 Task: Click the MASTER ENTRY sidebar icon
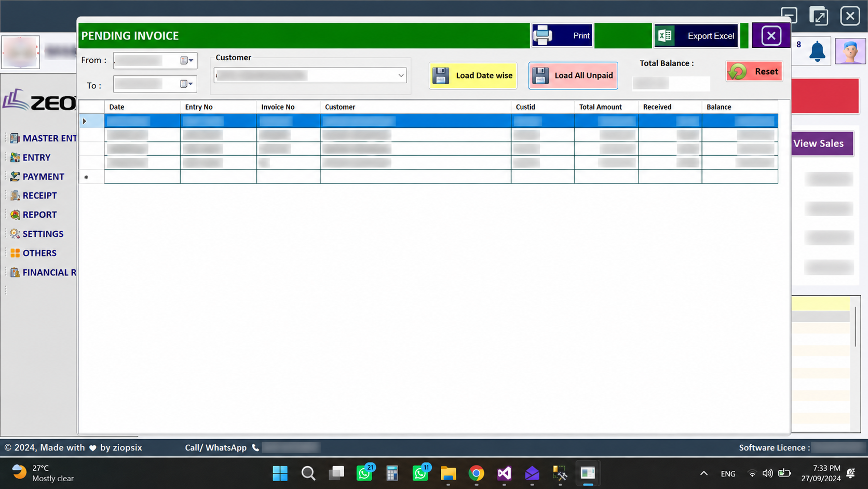click(x=15, y=138)
